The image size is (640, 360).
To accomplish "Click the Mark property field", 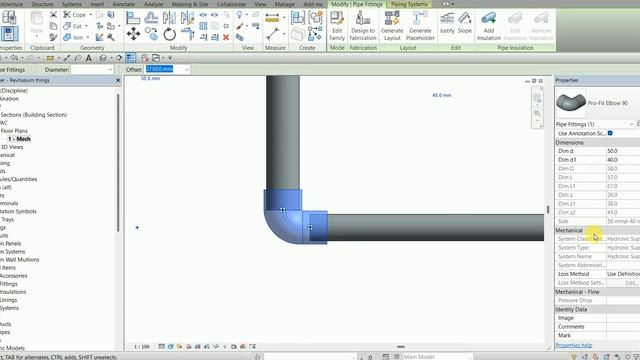I will (623, 336).
